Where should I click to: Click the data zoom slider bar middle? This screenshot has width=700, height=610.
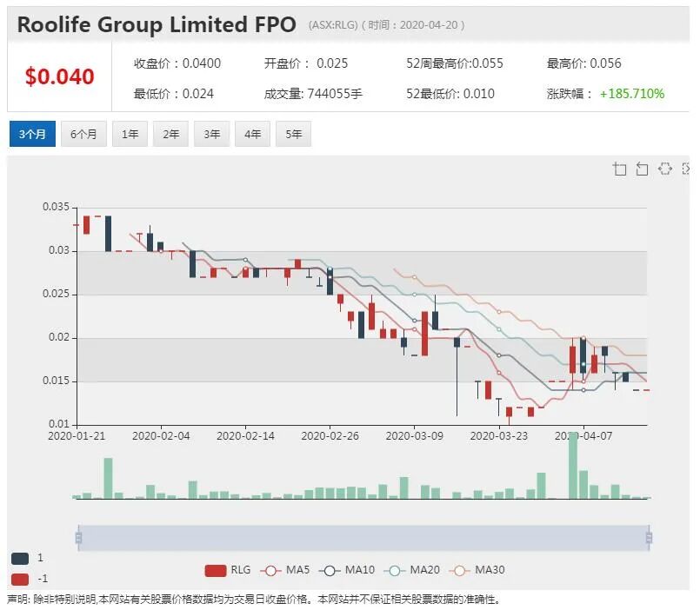(x=363, y=538)
